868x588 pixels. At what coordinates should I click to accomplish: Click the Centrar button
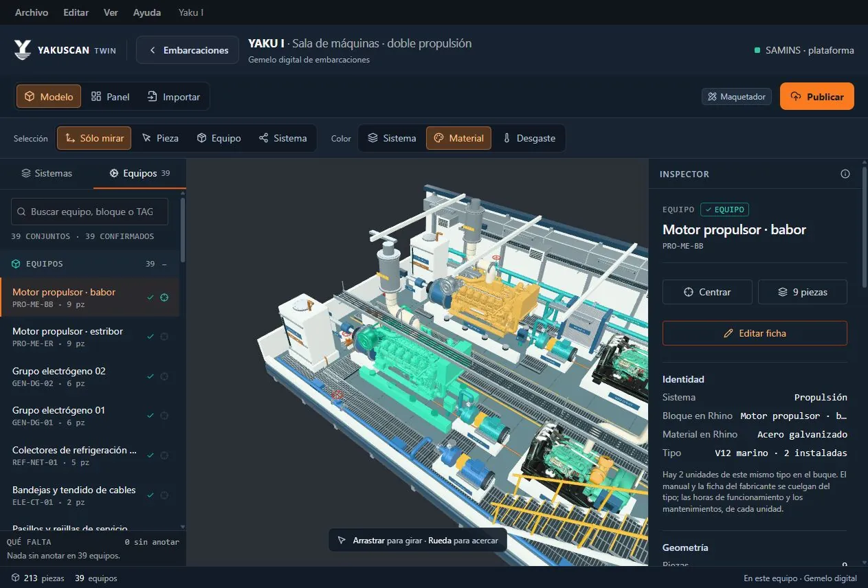(x=707, y=292)
